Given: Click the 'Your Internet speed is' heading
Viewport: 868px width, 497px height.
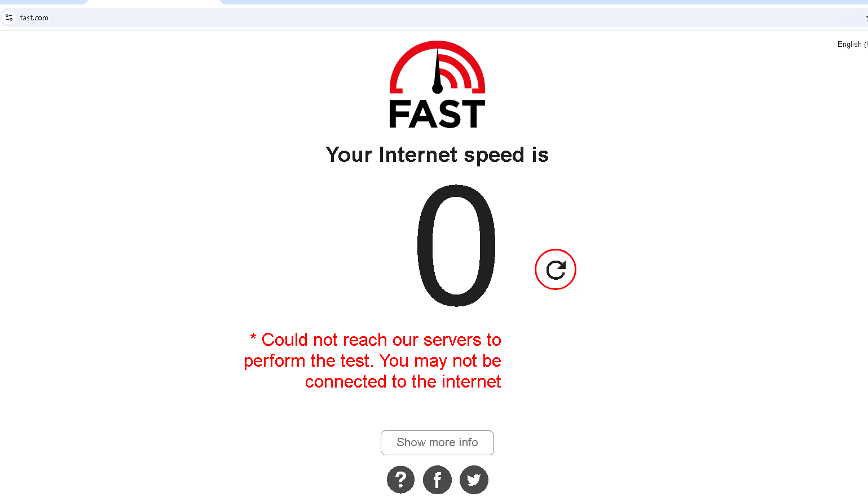Looking at the screenshot, I should point(437,155).
